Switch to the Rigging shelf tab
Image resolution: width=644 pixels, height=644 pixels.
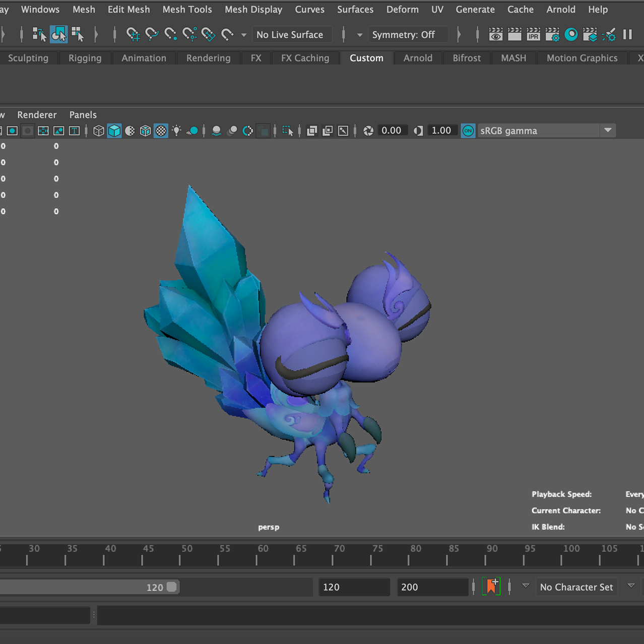[85, 58]
